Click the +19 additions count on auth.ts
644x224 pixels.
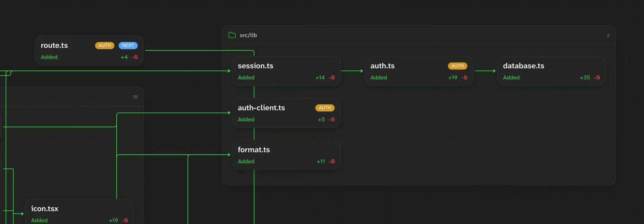click(x=452, y=78)
